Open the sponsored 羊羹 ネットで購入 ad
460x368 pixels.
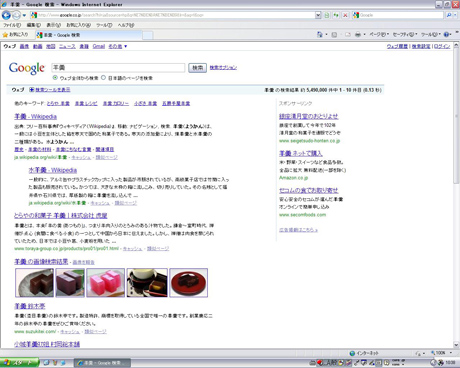(x=301, y=153)
